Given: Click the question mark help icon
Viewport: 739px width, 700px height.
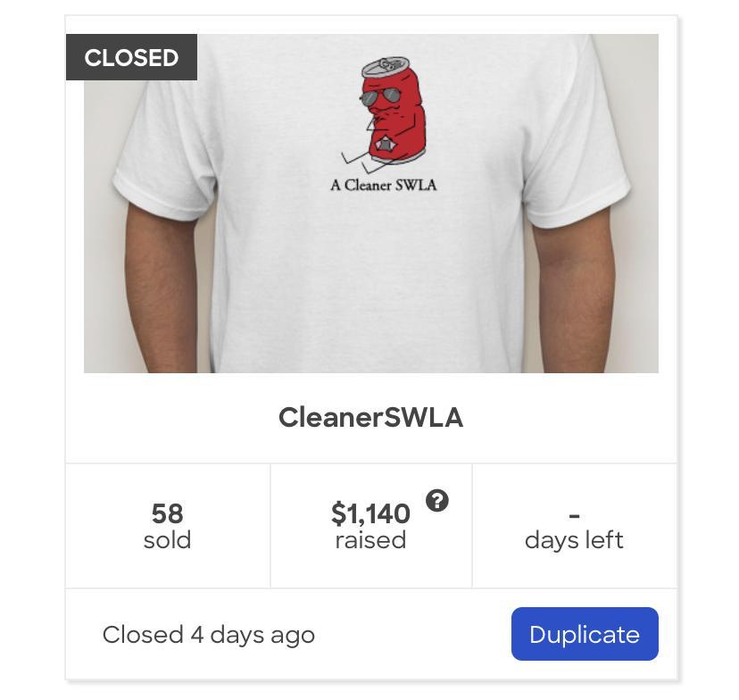Looking at the screenshot, I should click(x=437, y=501).
